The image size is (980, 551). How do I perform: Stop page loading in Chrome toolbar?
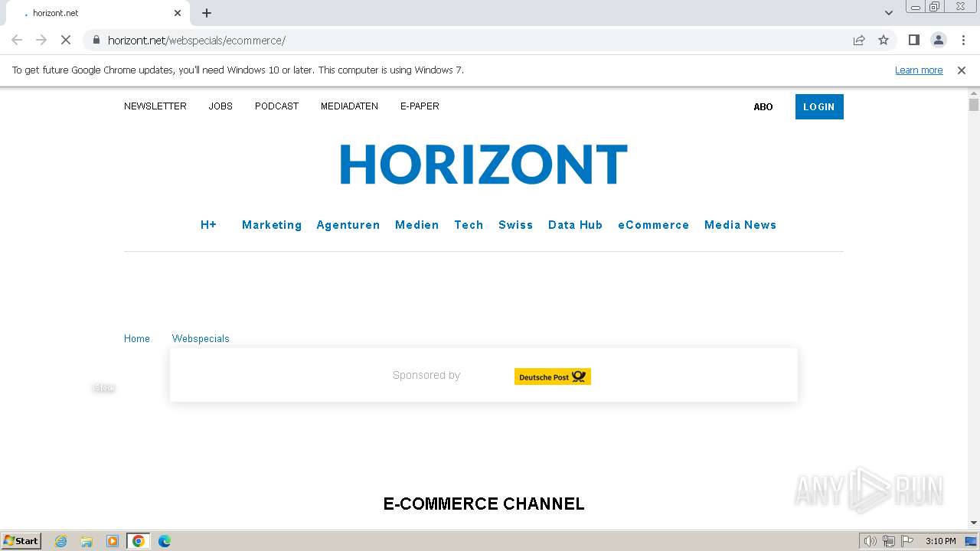[66, 40]
